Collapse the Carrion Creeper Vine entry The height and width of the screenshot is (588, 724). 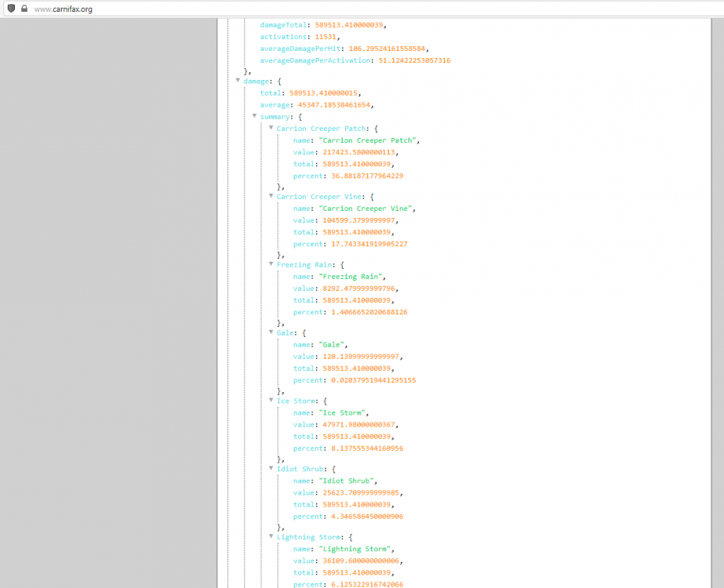point(271,197)
